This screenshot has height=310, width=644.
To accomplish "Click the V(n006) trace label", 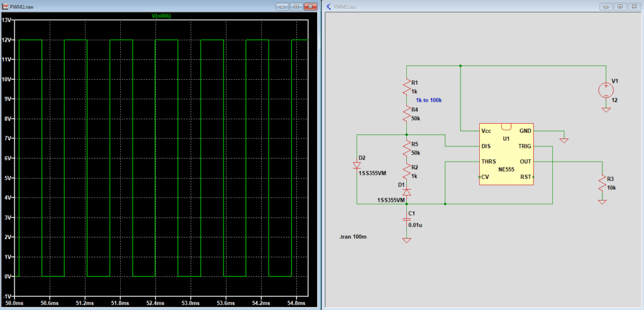I will (x=162, y=16).
